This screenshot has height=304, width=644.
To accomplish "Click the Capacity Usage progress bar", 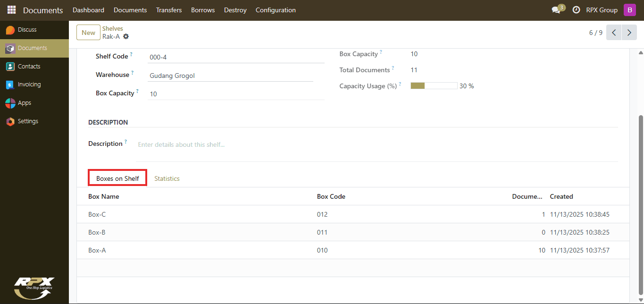I will click(x=434, y=86).
